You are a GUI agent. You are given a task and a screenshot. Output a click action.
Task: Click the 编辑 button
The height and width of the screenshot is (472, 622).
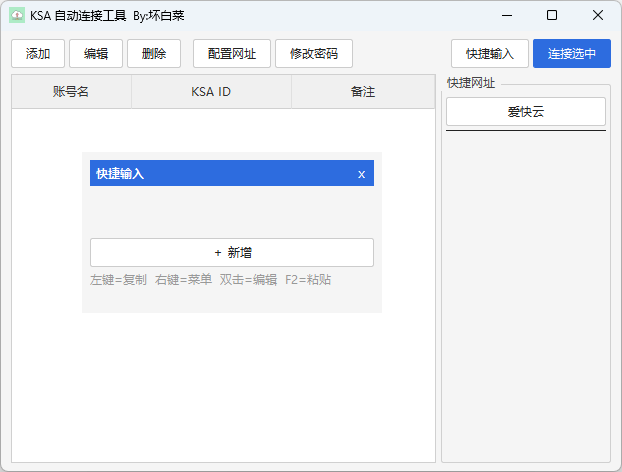[96, 54]
